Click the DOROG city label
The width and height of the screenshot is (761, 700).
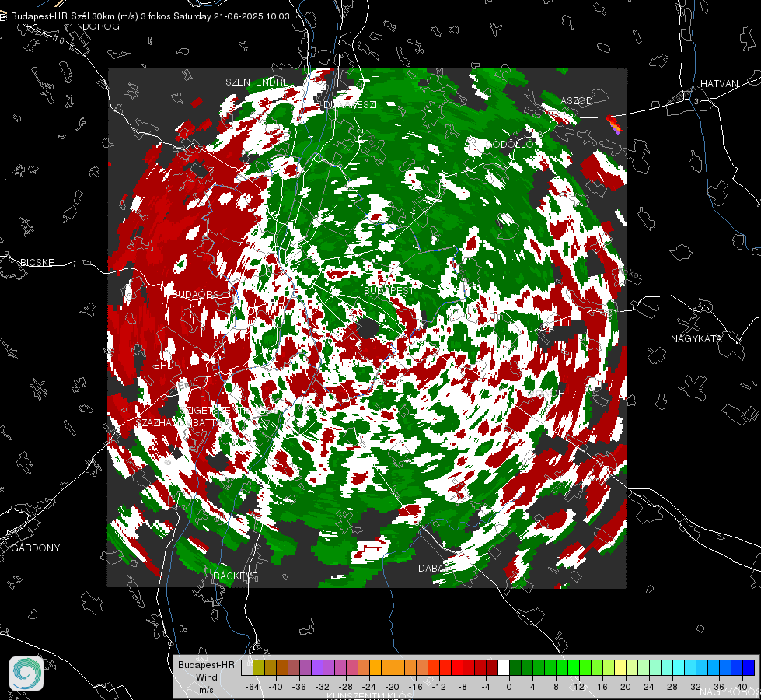pos(101,26)
